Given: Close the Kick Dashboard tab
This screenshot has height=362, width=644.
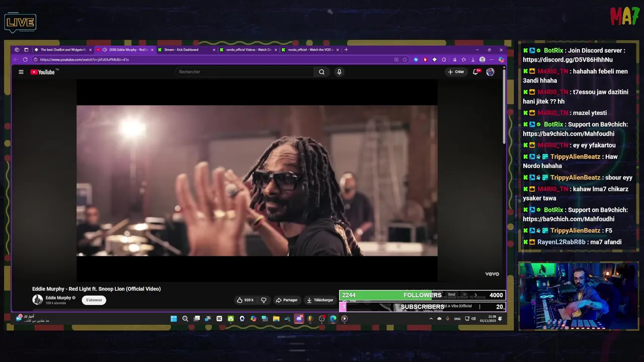Looking at the screenshot, I should (x=214, y=50).
